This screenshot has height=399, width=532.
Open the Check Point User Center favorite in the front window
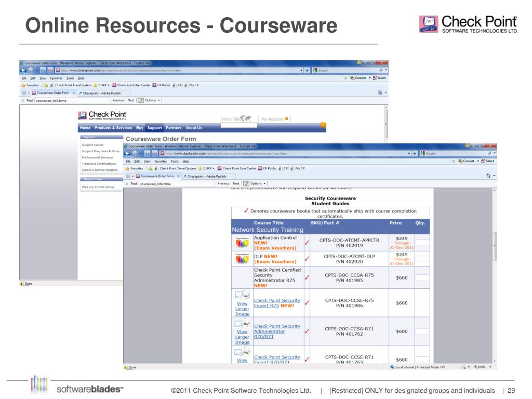coord(236,168)
